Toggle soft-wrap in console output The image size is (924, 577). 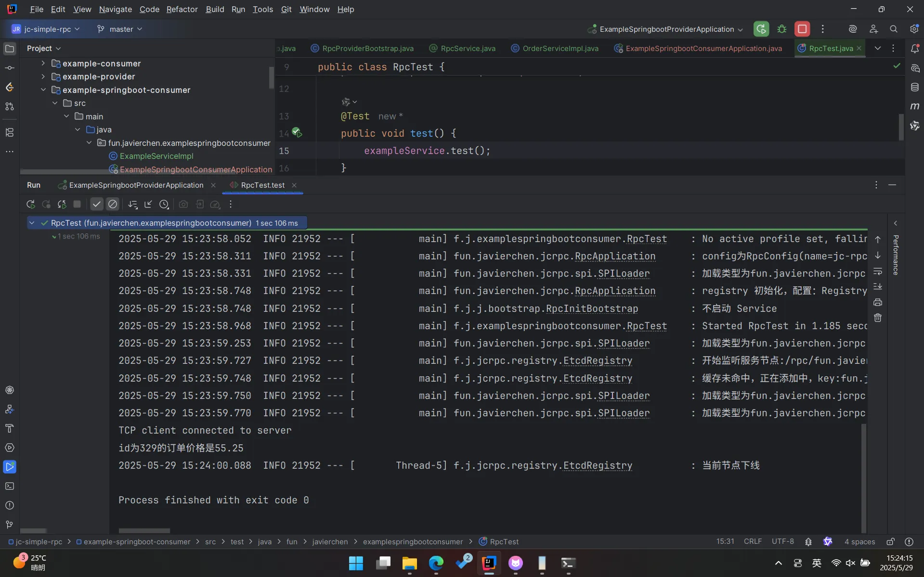[x=878, y=271]
